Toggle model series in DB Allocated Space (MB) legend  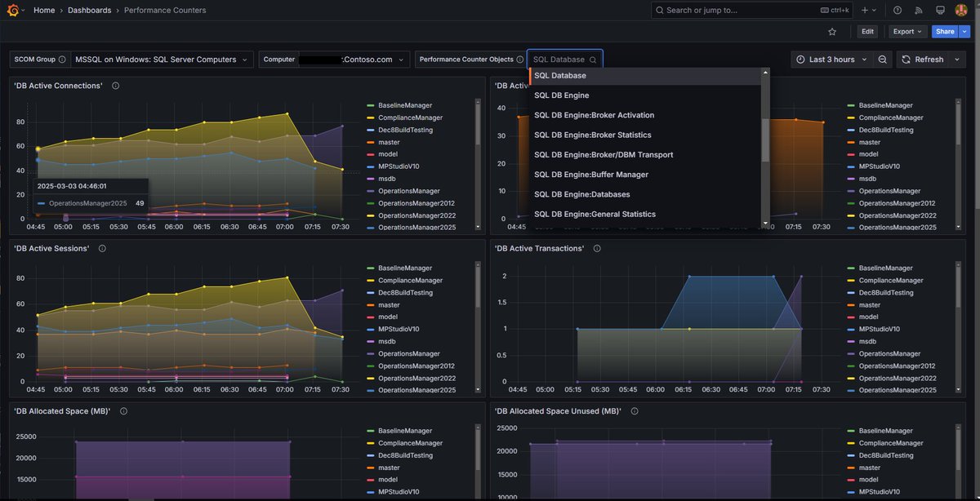coord(388,480)
